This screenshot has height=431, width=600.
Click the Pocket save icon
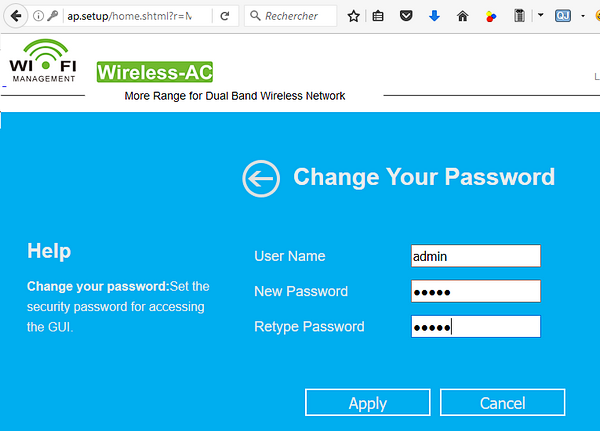click(406, 16)
